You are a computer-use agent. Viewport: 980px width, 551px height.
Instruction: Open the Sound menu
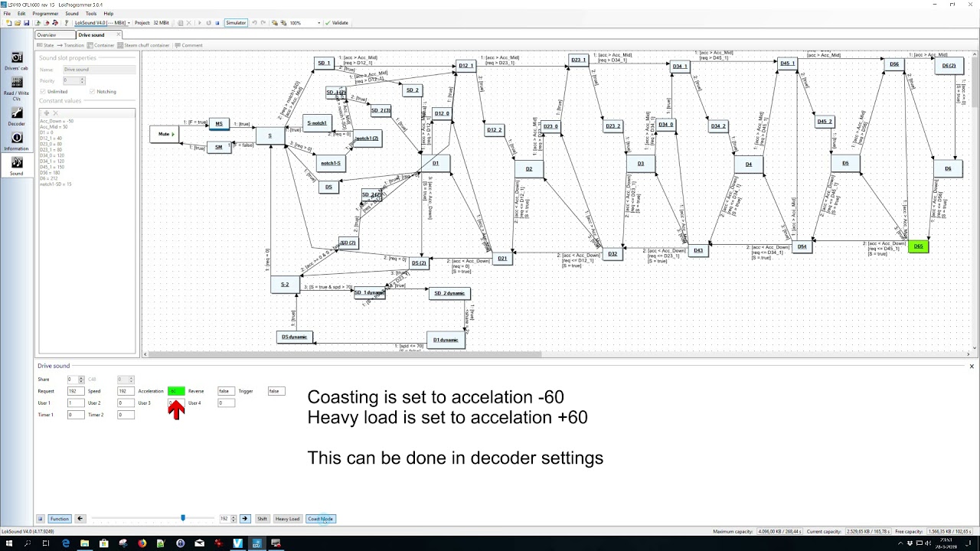coord(72,13)
